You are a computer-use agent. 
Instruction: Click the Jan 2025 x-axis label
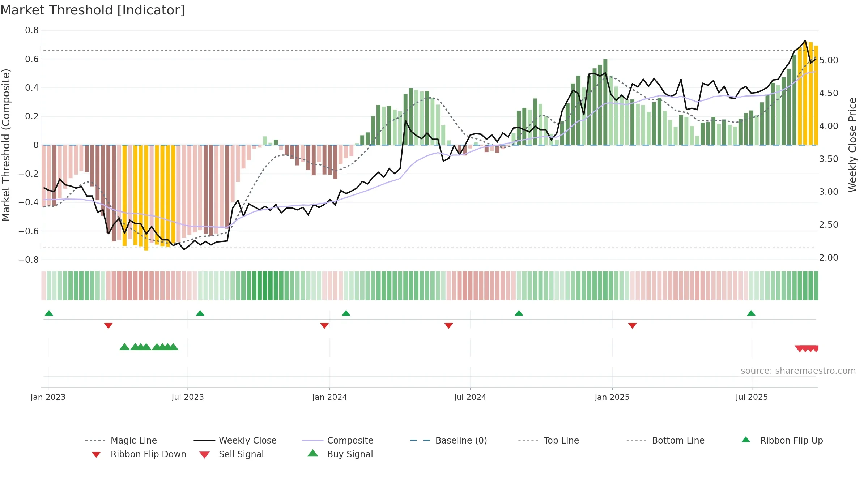tap(612, 397)
